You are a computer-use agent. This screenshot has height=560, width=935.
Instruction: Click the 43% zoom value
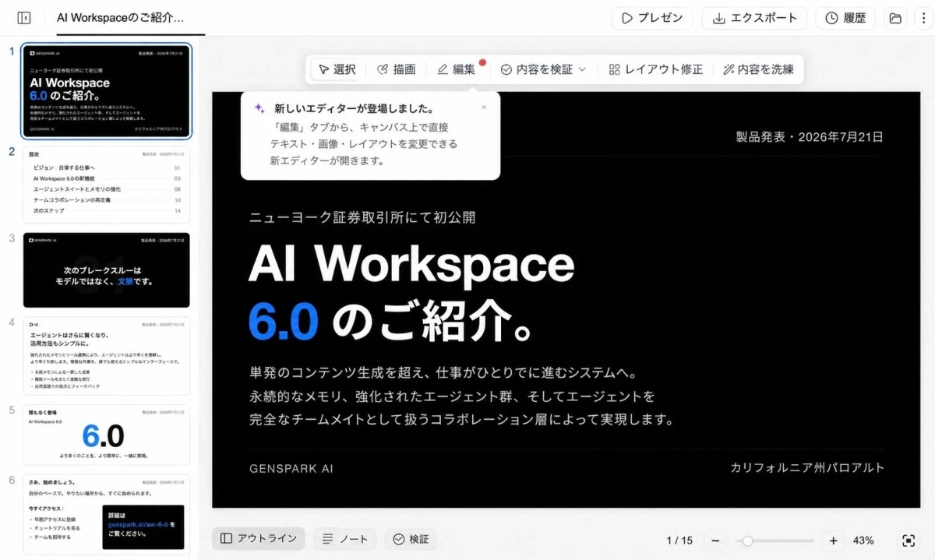(863, 541)
